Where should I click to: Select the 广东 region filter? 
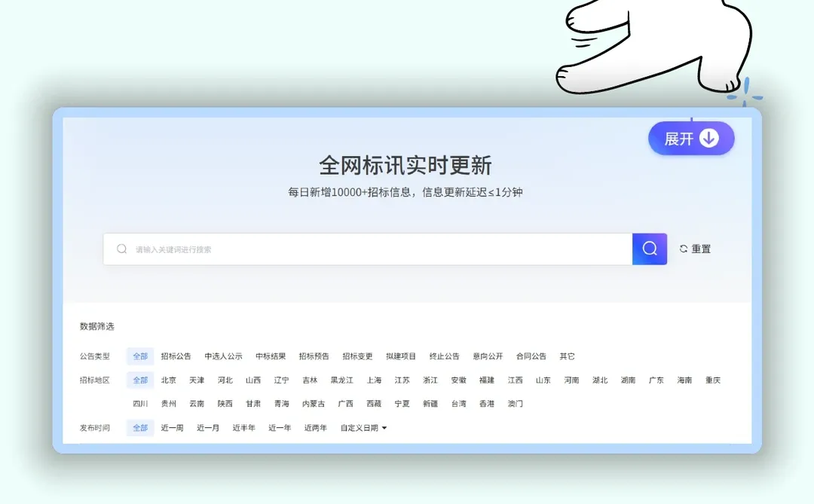pos(656,380)
